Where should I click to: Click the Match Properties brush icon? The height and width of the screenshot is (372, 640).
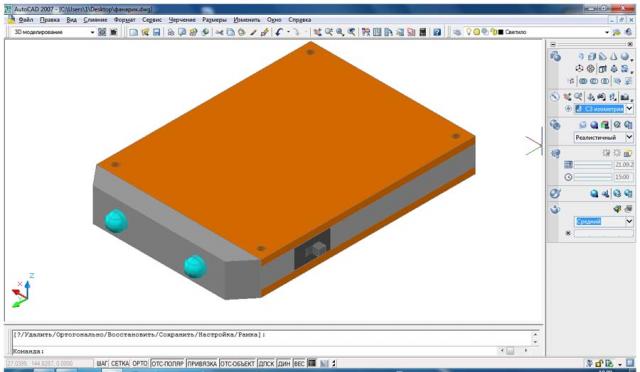coord(253,32)
